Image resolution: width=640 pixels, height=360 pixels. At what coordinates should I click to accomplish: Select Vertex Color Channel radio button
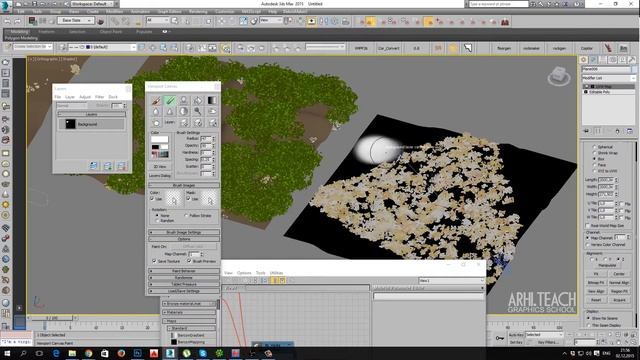coord(588,244)
